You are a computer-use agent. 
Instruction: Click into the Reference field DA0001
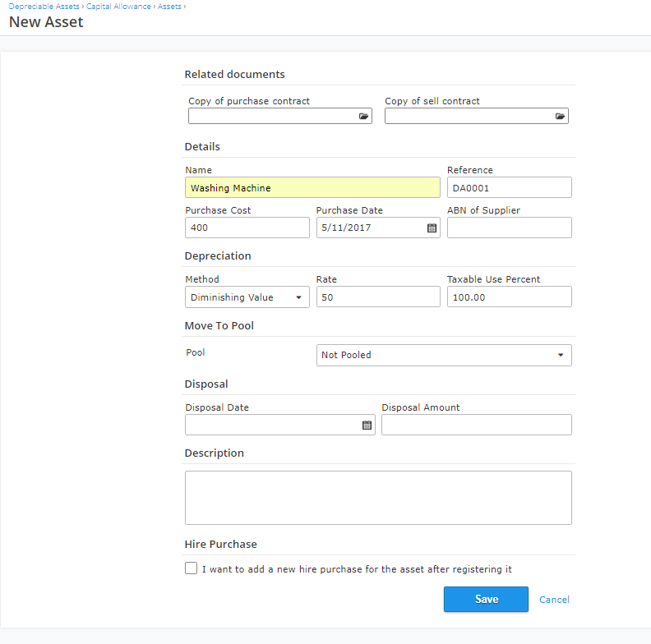point(509,188)
